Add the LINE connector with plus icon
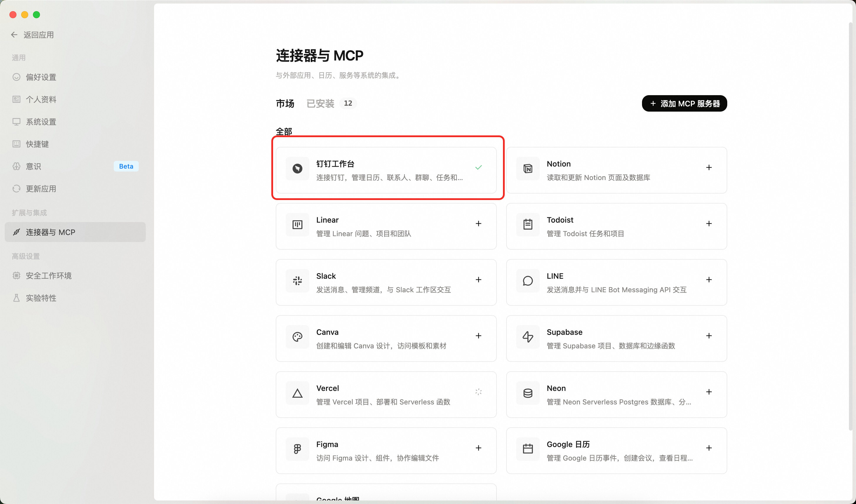 pyautogui.click(x=709, y=280)
